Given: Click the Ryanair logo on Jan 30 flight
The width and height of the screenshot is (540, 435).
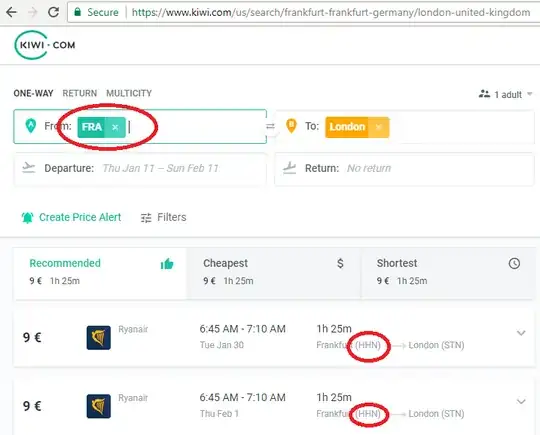Looking at the screenshot, I should click(98, 338).
